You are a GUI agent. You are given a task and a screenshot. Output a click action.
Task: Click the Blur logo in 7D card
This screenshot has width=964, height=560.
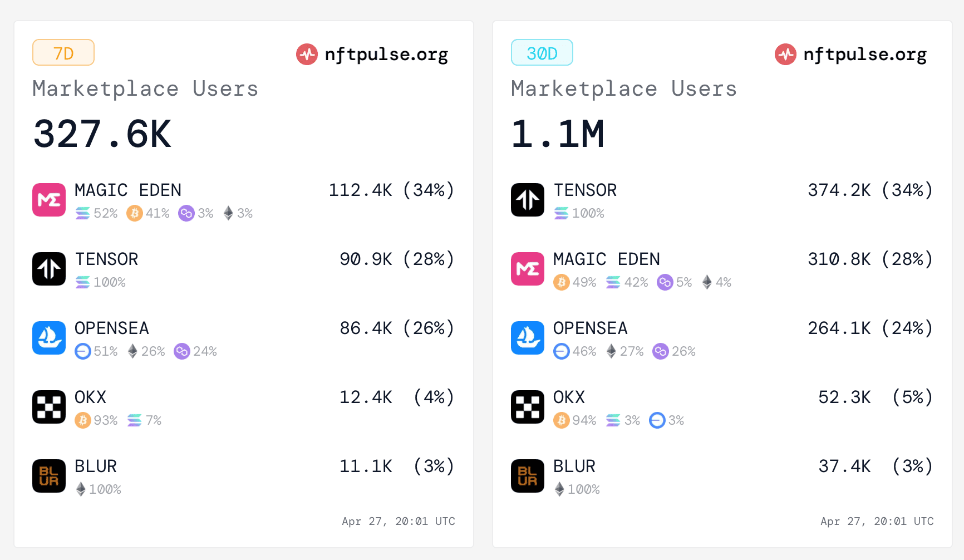pyautogui.click(x=49, y=476)
